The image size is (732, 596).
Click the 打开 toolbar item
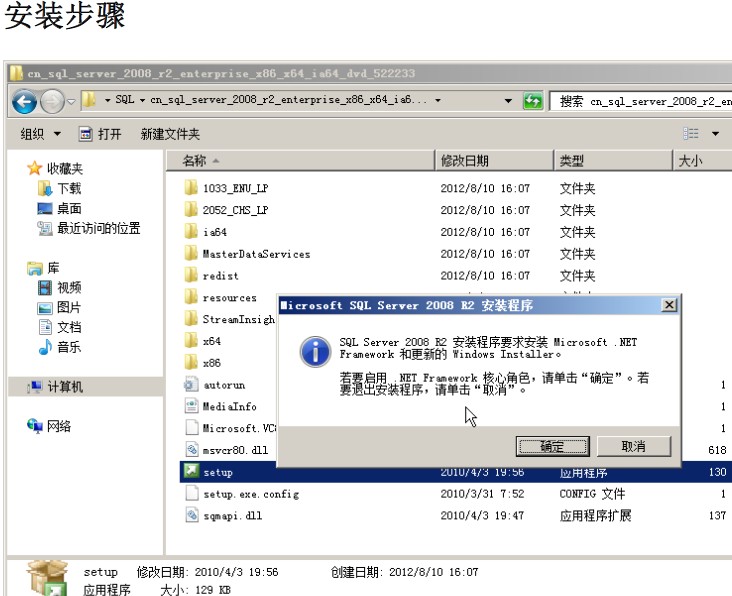101,134
